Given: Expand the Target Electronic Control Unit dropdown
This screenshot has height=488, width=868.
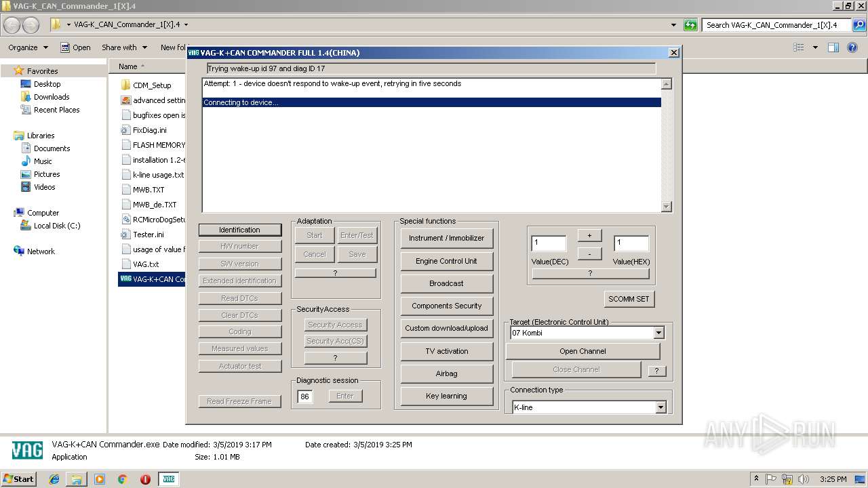Looking at the screenshot, I should click(658, 333).
